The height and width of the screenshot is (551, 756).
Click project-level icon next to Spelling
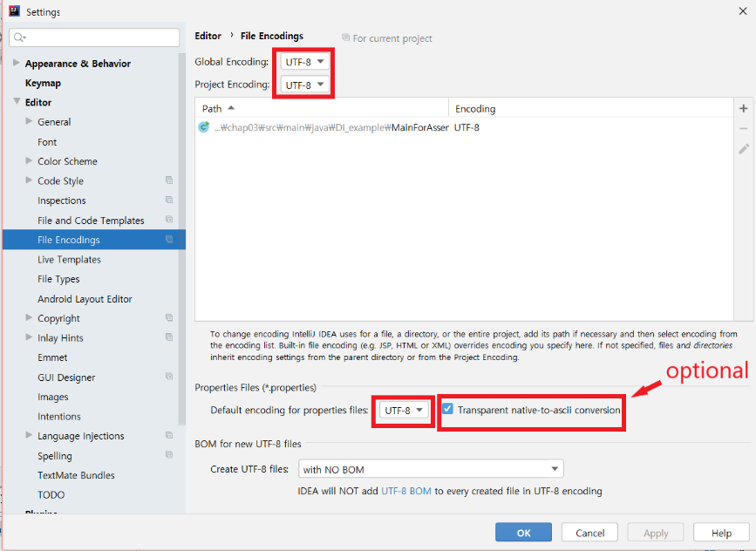[169, 455]
